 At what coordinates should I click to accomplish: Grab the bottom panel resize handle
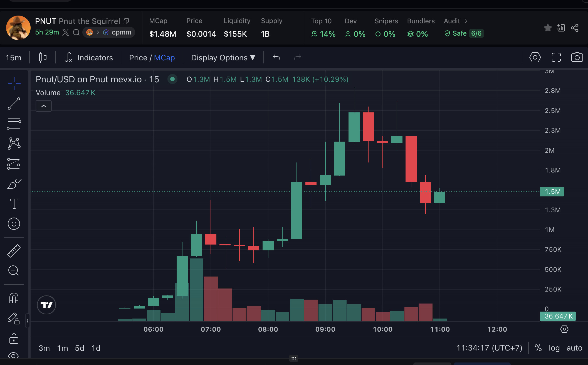pyautogui.click(x=294, y=358)
